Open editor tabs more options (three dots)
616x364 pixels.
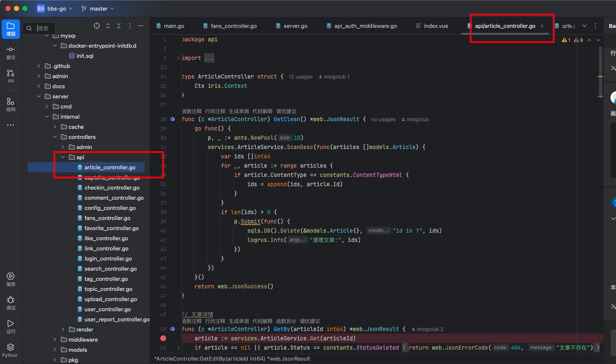595,26
